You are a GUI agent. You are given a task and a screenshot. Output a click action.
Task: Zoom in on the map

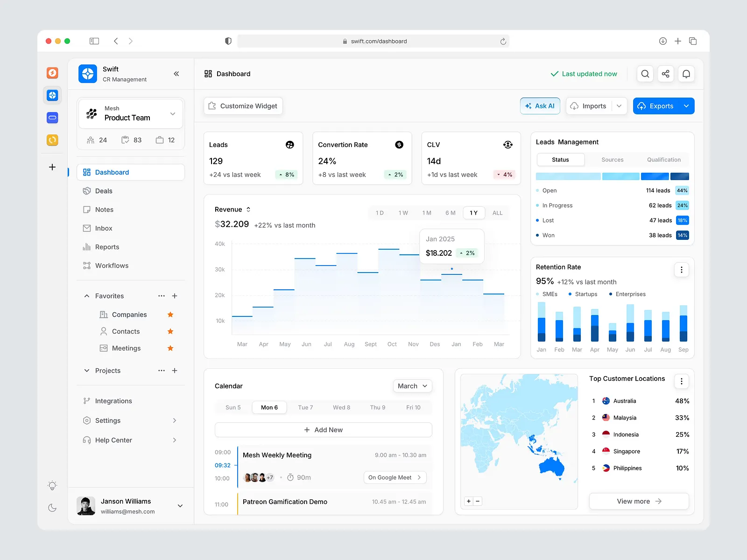[x=469, y=501]
